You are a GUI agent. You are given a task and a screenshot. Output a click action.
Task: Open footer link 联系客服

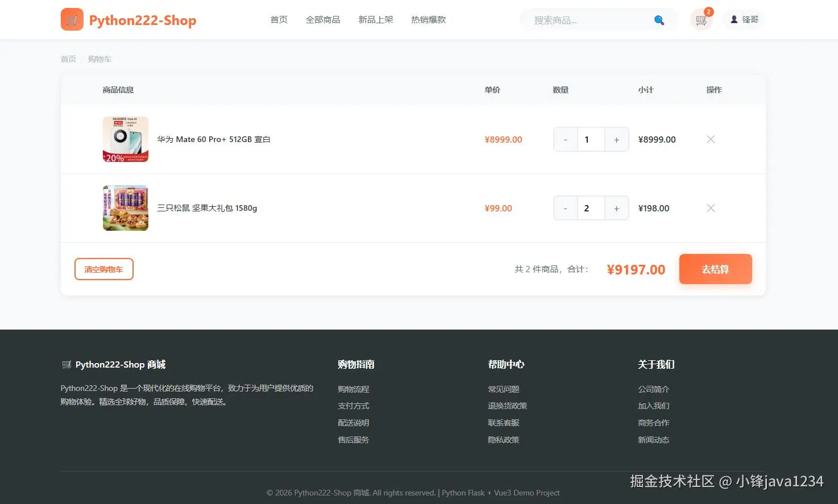(504, 423)
